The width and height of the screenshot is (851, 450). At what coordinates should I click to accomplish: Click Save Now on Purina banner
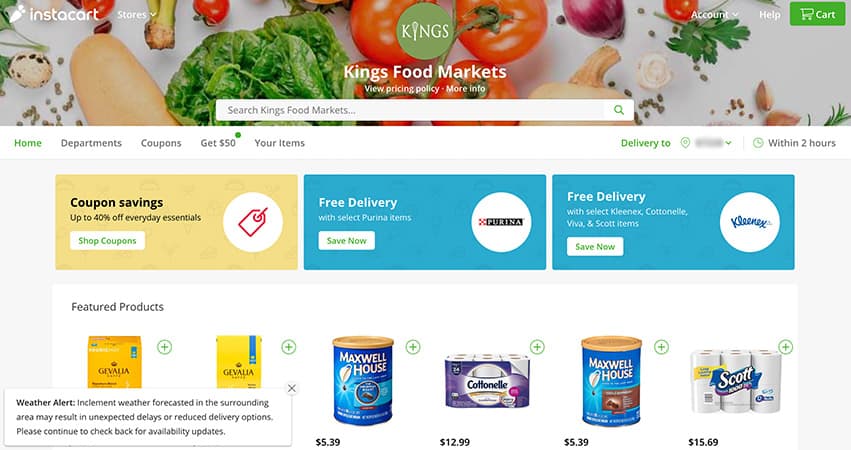347,240
